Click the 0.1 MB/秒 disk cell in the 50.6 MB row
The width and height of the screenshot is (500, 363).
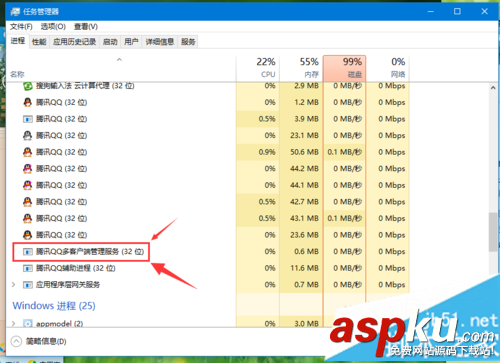point(345,152)
